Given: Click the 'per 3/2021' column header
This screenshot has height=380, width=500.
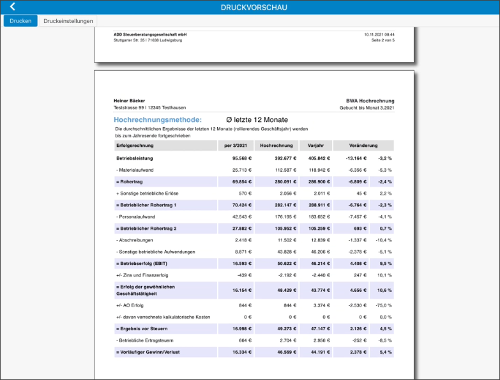Looking at the screenshot, I should (x=236, y=146).
